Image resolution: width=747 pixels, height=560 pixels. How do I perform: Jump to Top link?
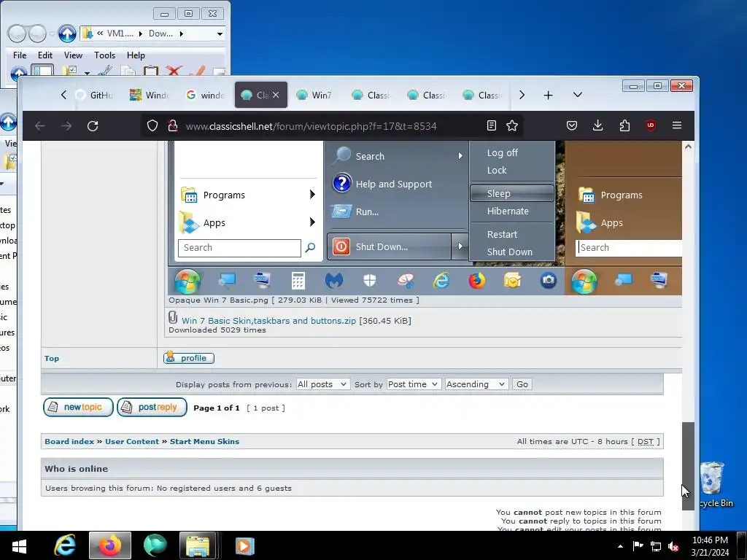pyautogui.click(x=52, y=359)
